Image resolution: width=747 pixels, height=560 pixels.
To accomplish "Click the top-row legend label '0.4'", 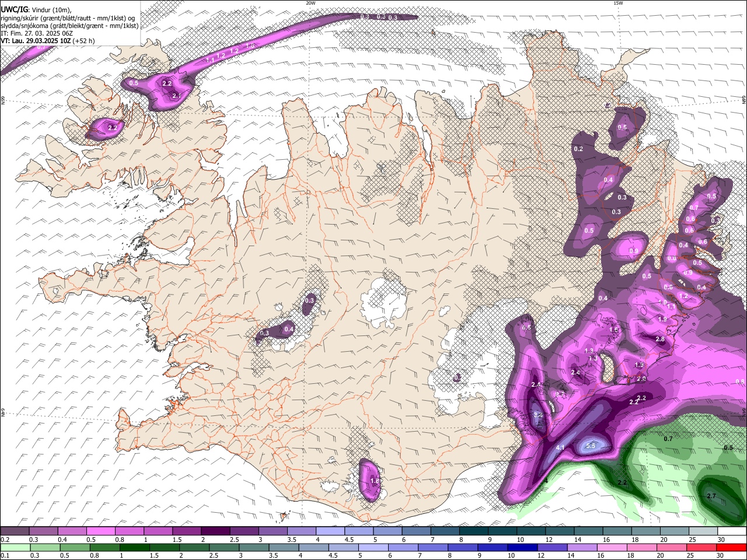I will (62, 540).
